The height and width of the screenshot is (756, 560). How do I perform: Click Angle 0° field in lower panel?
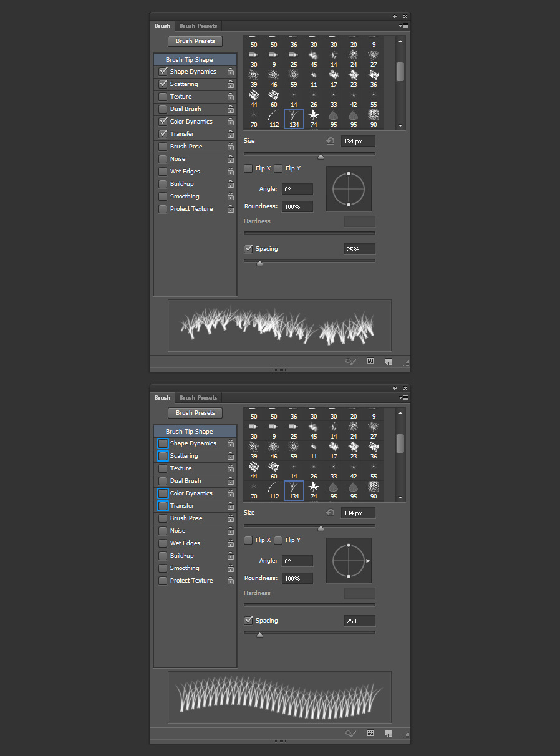(x=297, y=561)
